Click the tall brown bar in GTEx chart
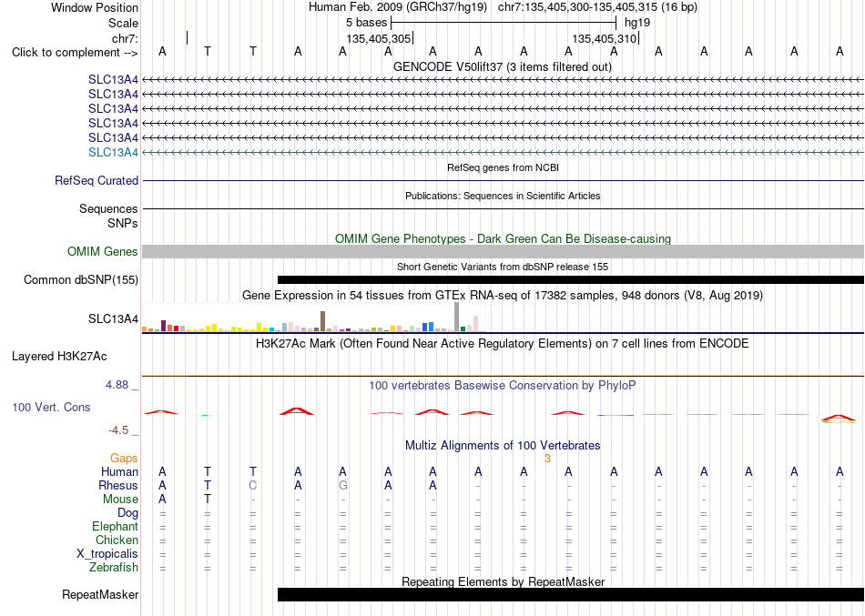The image size is (865, 616). pos(322,321)
